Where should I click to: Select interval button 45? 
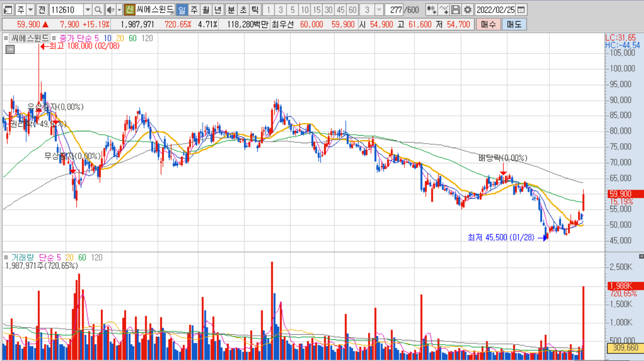coord(341,10)
